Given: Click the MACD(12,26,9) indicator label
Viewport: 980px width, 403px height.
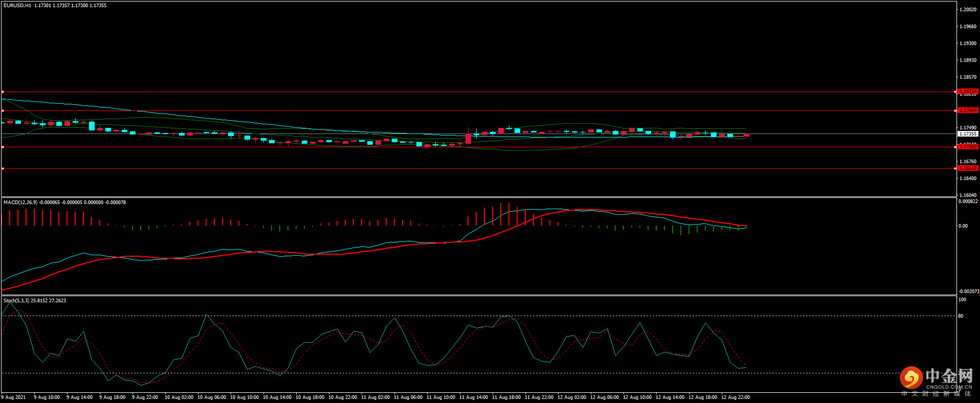Looking at the screenshot, I should click(20, 203).
